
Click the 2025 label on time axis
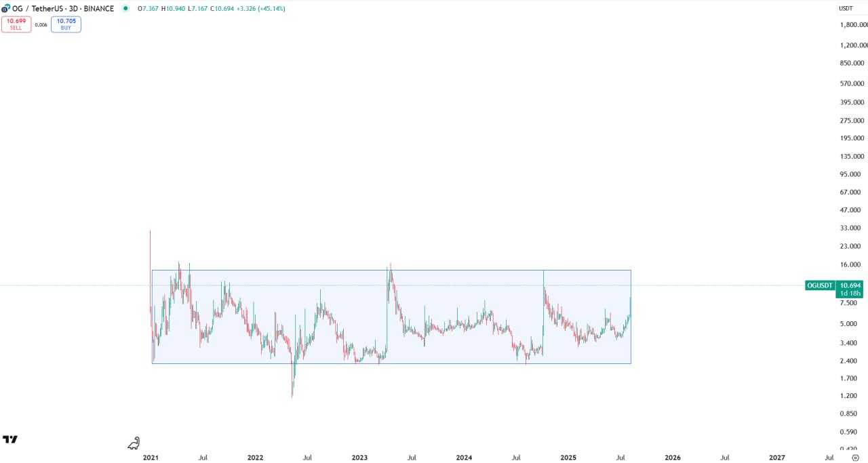coord(568,458)
